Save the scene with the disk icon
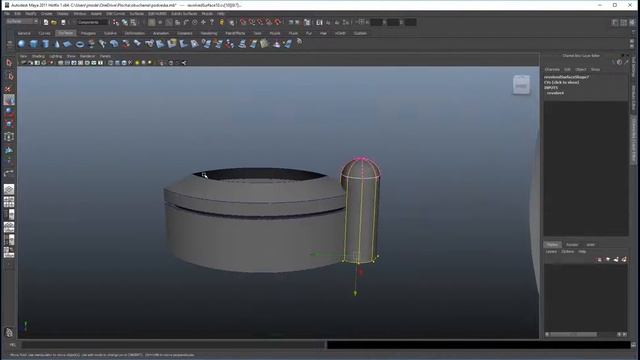This screenshot has width=640, height=360. coord(63,22)
